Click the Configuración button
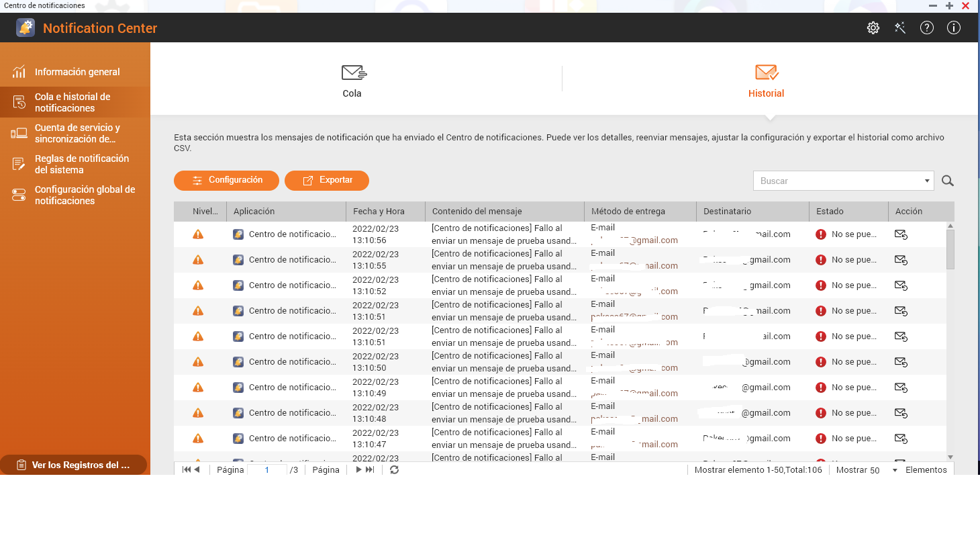Image resolution: width=980 pixels, height=544 pixels. coord(227,180)
